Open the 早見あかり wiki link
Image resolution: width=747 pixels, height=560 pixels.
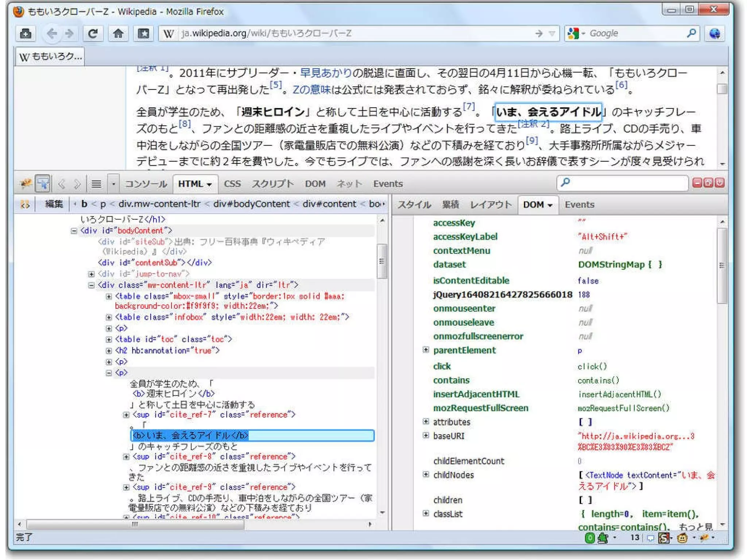pos(326,73)
